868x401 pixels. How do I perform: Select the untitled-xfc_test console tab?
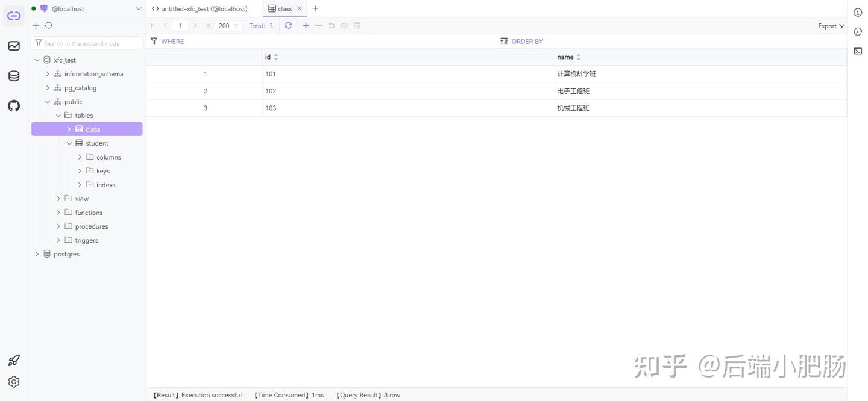pyautogui.click(x=205, y=8)
